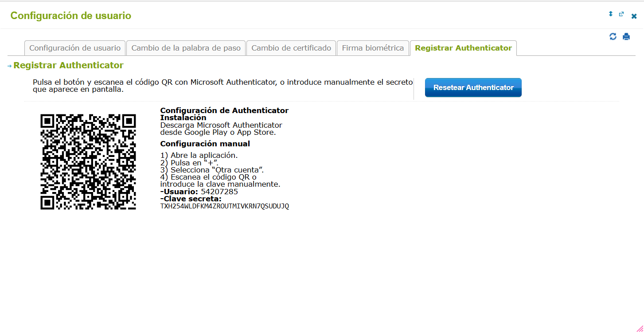Click the Configuración de Authenticator heading

click(x=224, y=110)
